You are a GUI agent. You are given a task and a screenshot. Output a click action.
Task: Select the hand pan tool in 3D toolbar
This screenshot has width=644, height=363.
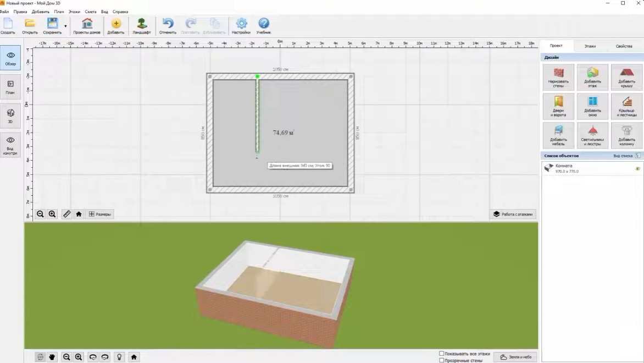pos(52,357)
